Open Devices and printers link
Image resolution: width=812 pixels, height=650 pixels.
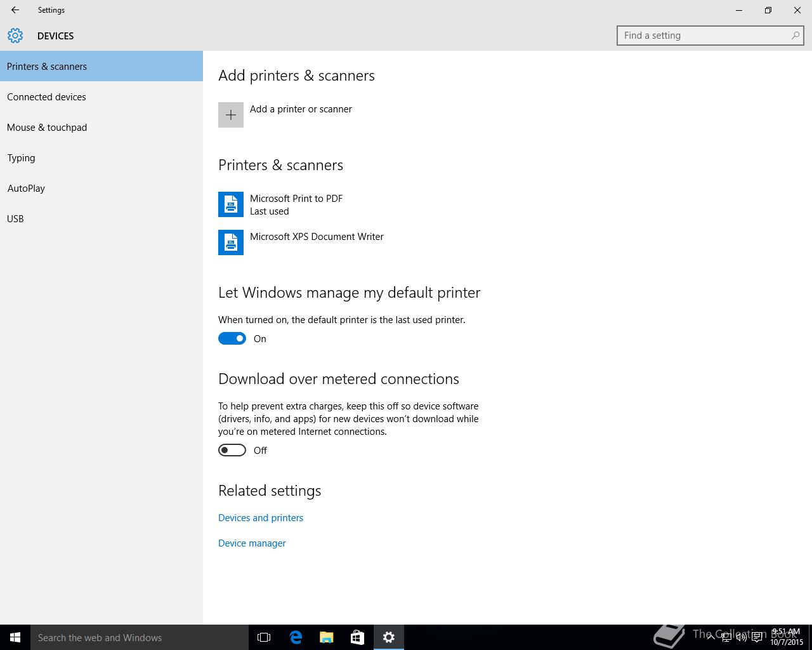[x=261, y=518]
